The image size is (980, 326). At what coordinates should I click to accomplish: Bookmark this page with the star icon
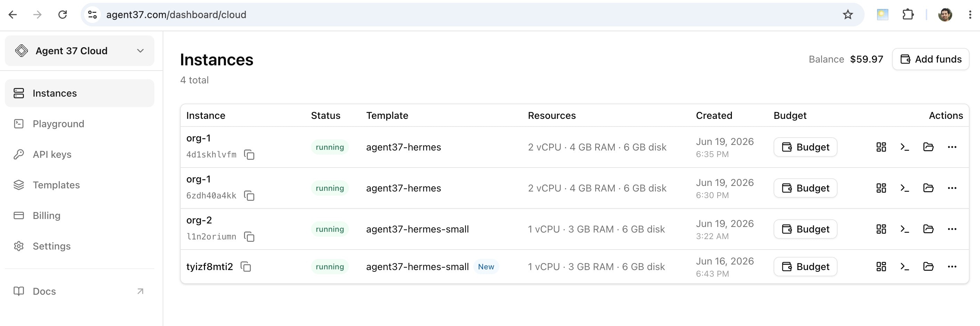[848, 15]
